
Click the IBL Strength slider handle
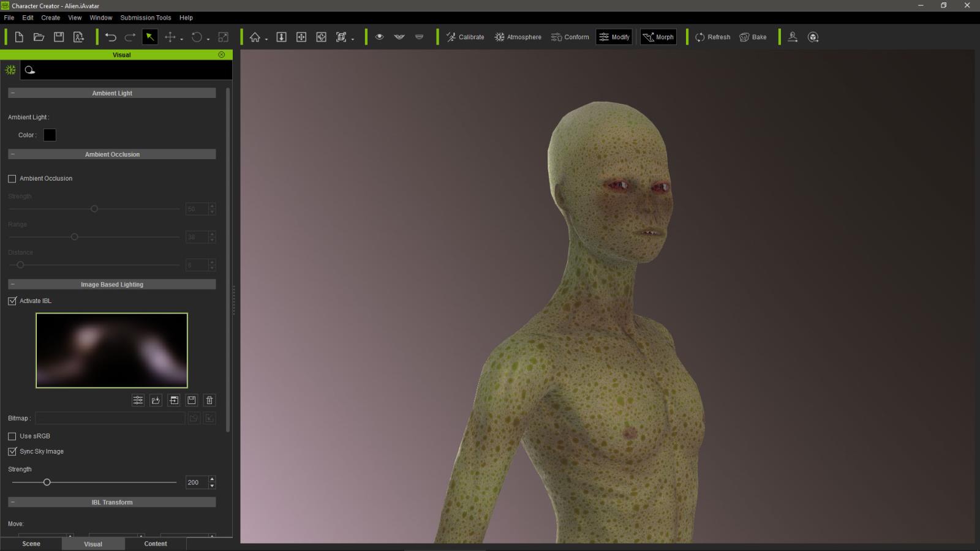47,482
